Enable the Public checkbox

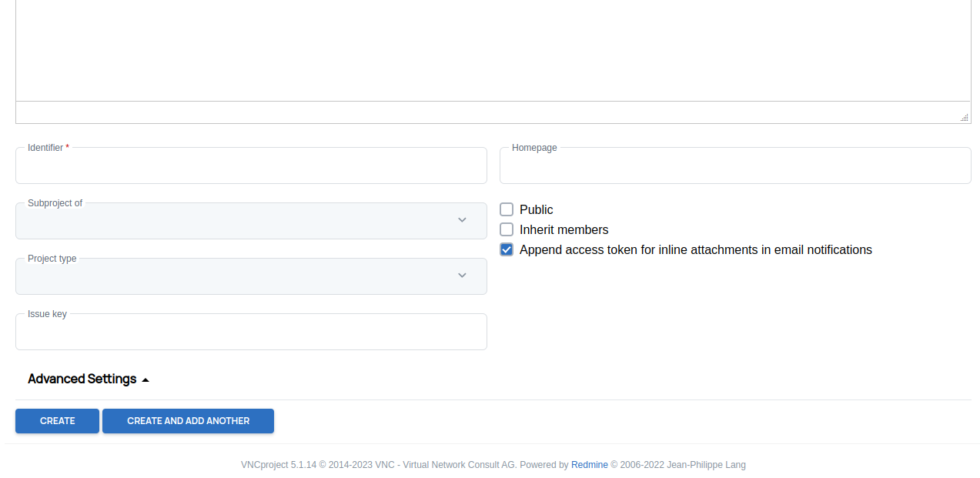pos(507,209)
